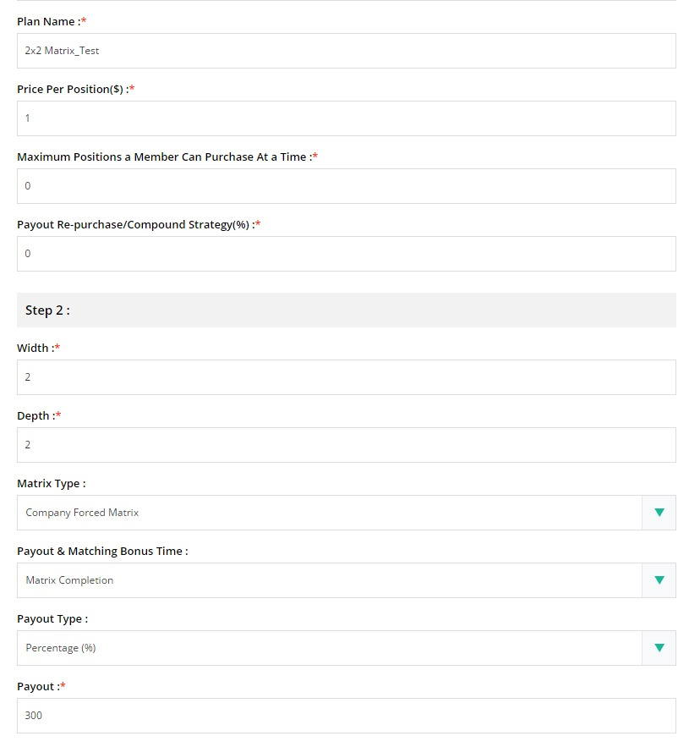Screen dimensions: 700x747
Task: Open the Percentage (%) payout type box
Action: click(x=346, y=648)
